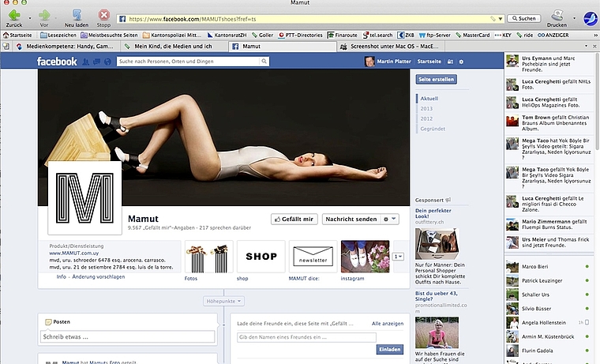Open the MasterCard bookmark
This screenshot has width=600, height=364.
tap(473, 36)
